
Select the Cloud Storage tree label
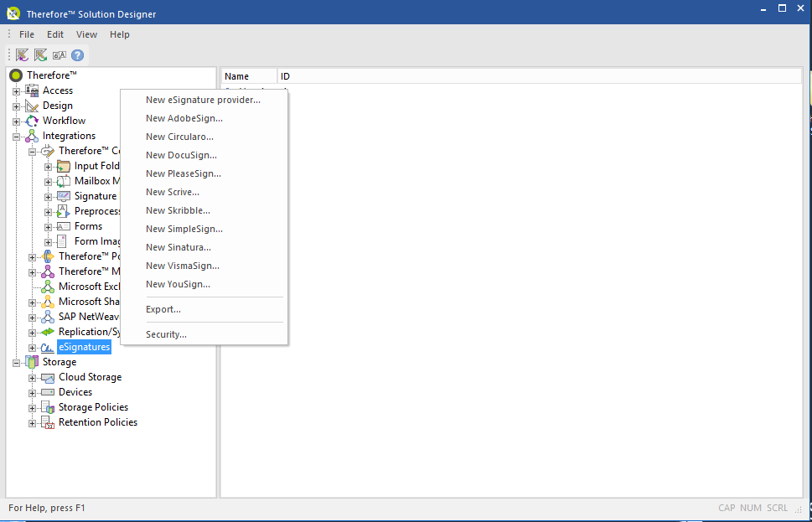[x=91, y=378]
